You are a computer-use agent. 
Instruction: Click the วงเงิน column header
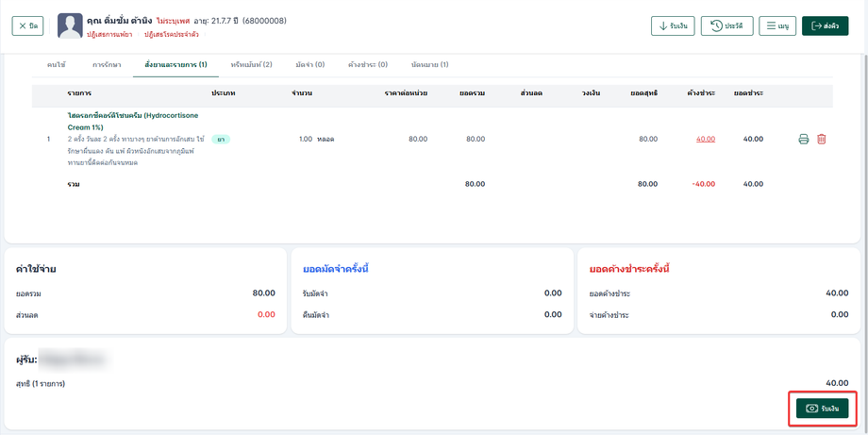592,93
